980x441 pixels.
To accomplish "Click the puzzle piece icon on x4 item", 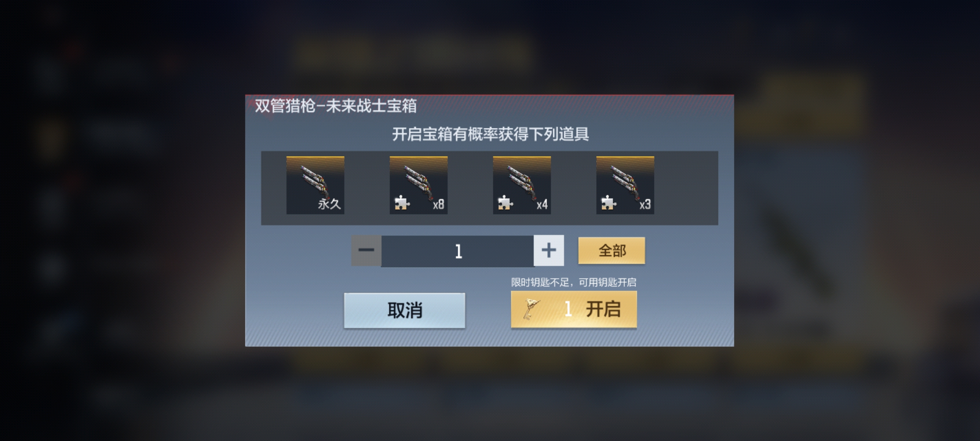I will coord(505,203).
